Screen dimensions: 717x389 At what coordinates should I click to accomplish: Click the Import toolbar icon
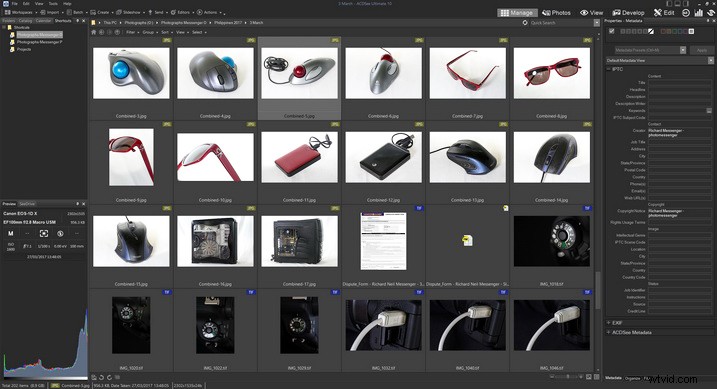coord(43,12)
